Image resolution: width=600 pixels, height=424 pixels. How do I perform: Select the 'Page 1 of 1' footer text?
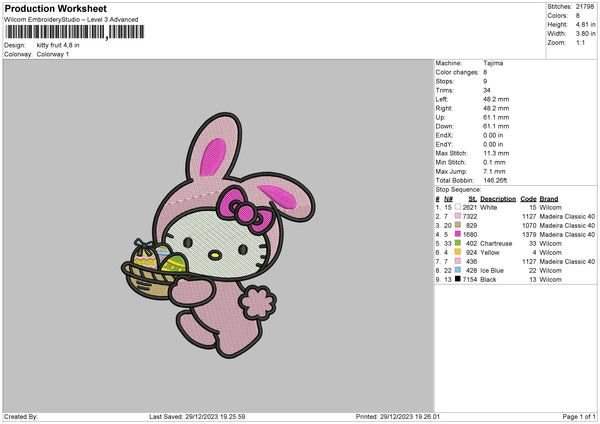click(579, 417)
